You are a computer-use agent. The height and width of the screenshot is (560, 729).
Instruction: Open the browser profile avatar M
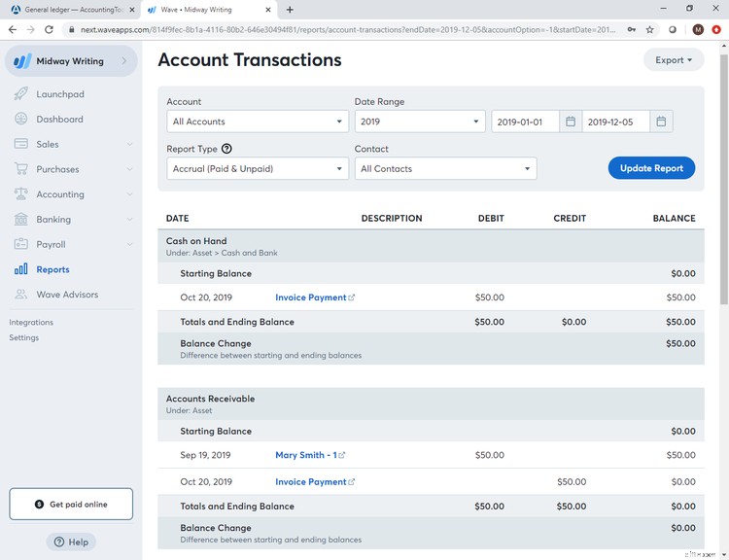pos(698,30)
